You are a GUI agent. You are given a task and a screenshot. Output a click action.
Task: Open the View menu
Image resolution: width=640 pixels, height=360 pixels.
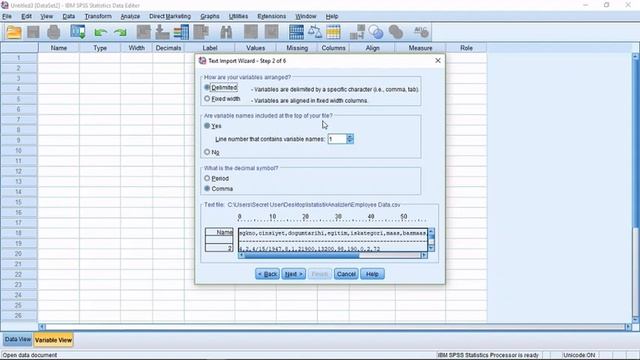[x=47, y=16]
